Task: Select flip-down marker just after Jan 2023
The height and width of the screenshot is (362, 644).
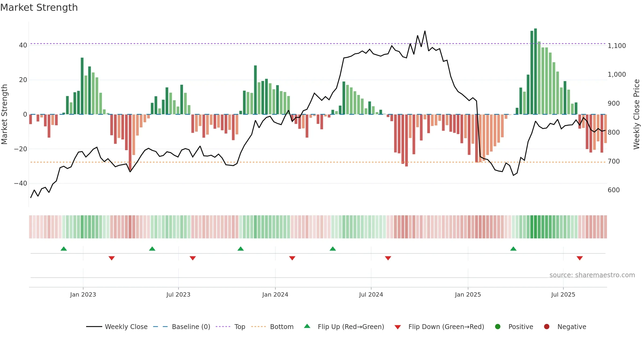Action: (112, 258)
